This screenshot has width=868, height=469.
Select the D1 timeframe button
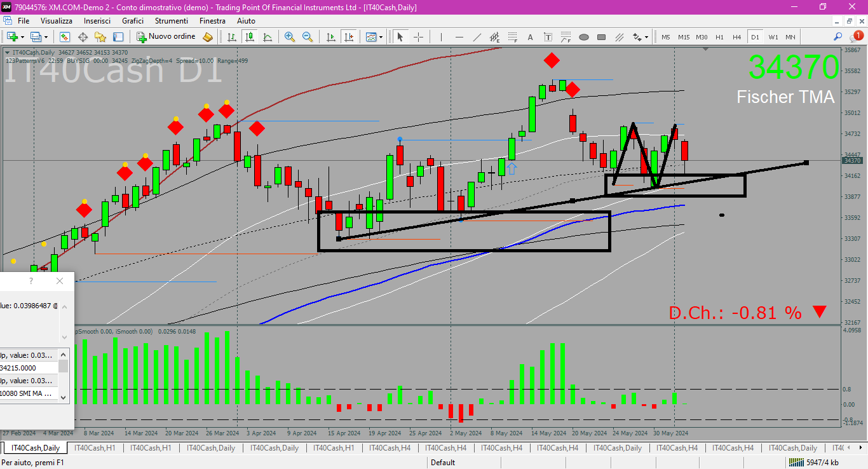pyautogui.click(x=755, y=37)
